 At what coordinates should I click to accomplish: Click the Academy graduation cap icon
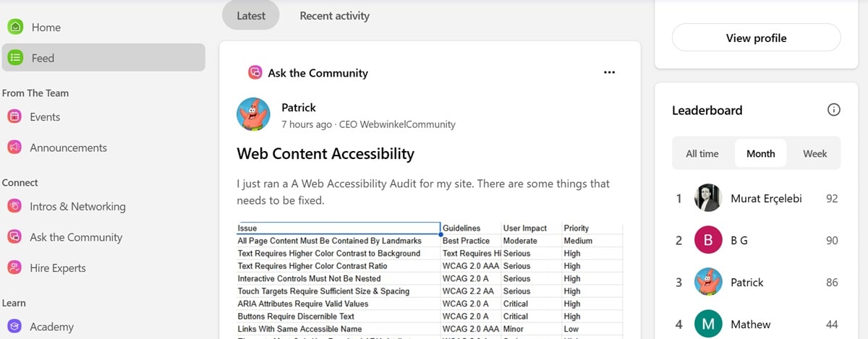(x=14, y=327)
